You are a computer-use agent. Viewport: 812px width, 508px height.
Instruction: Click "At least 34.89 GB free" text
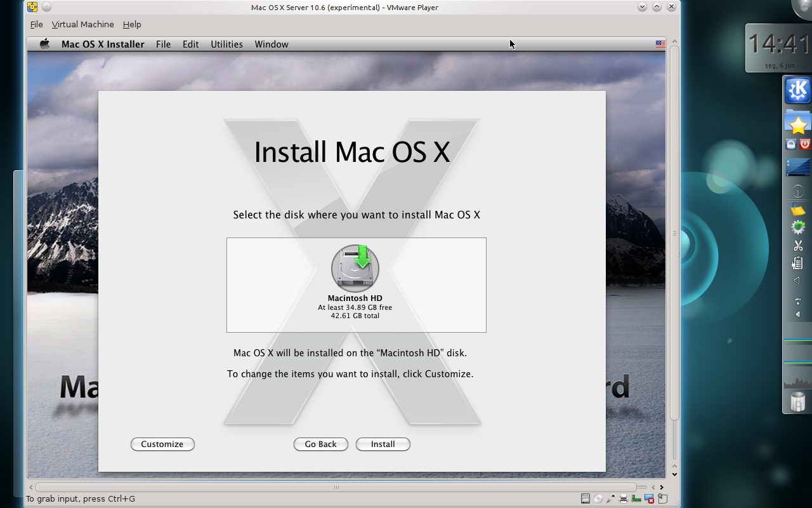pos(355,307)
